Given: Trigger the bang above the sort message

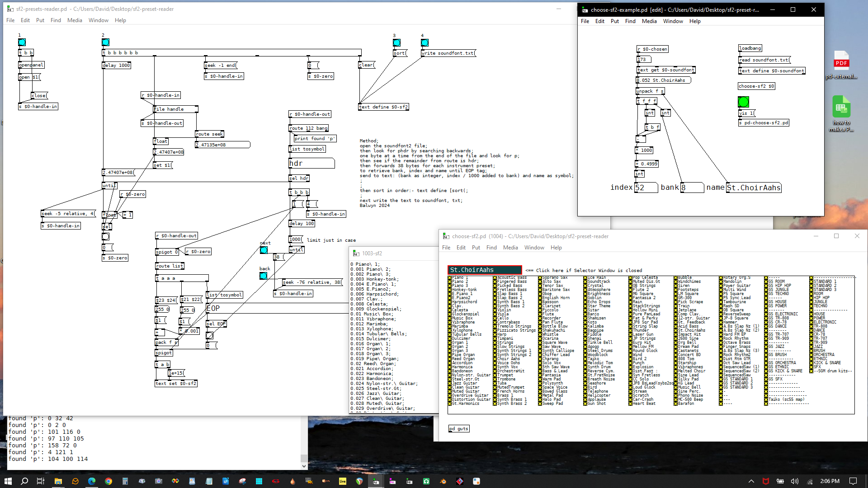Looking at the screenshot, I should click(396, 43).
